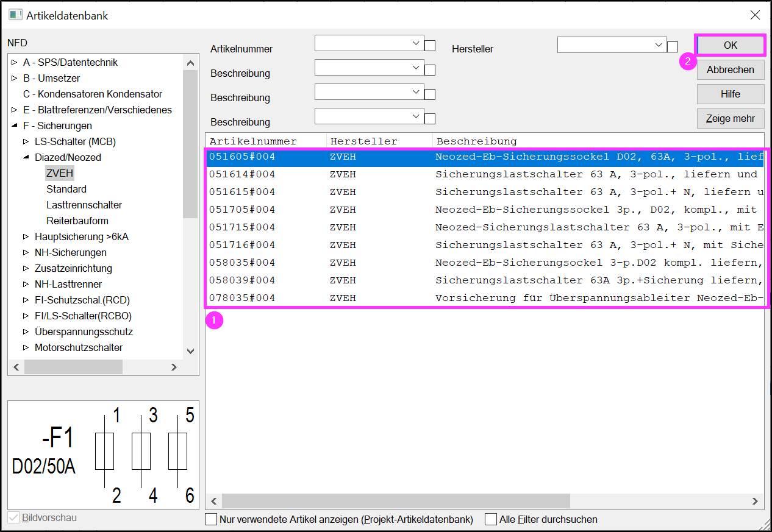This screenshot has width=772, height=532.
Task: Select FI/LS-Schalter(RCBO) in the tree
Action: [x=83, y=316]
